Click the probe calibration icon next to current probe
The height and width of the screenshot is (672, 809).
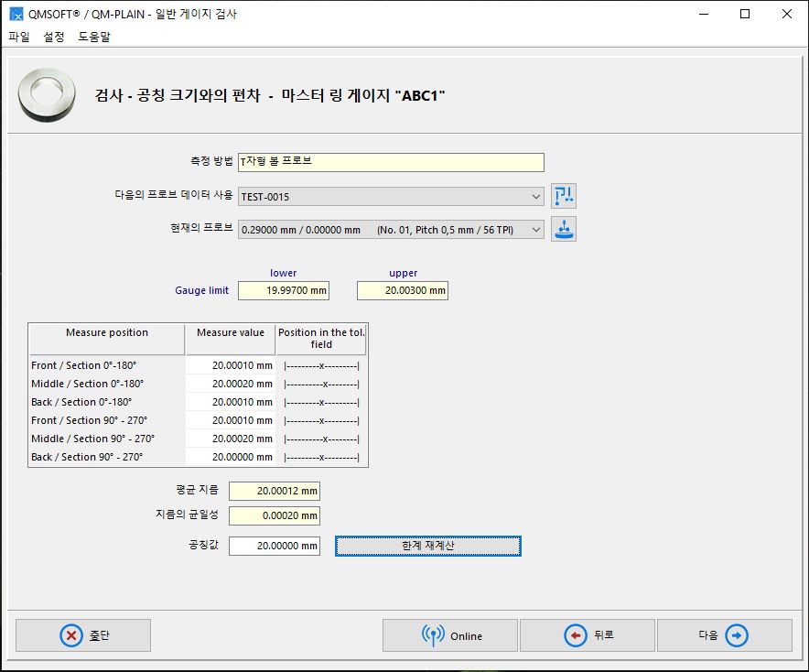(x=564, y=229)
